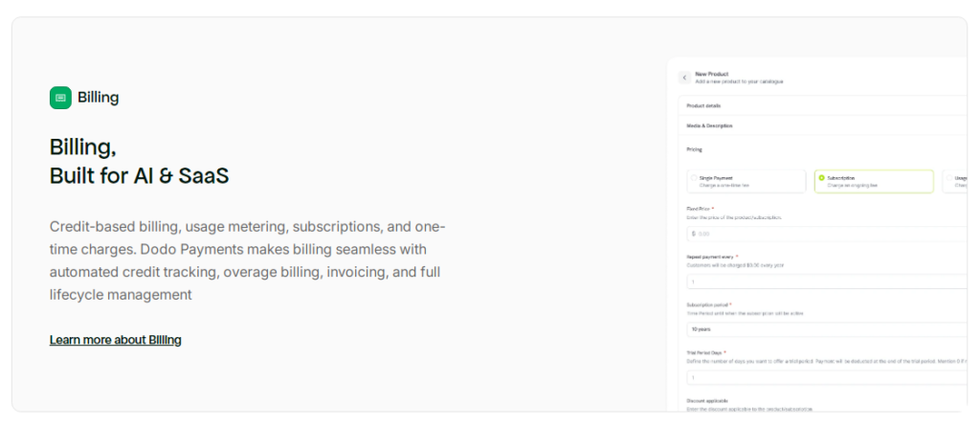Viewport: 980px width, 427px height.
Task: Select the Subscription radio option
Action: [x=821, y=178]
